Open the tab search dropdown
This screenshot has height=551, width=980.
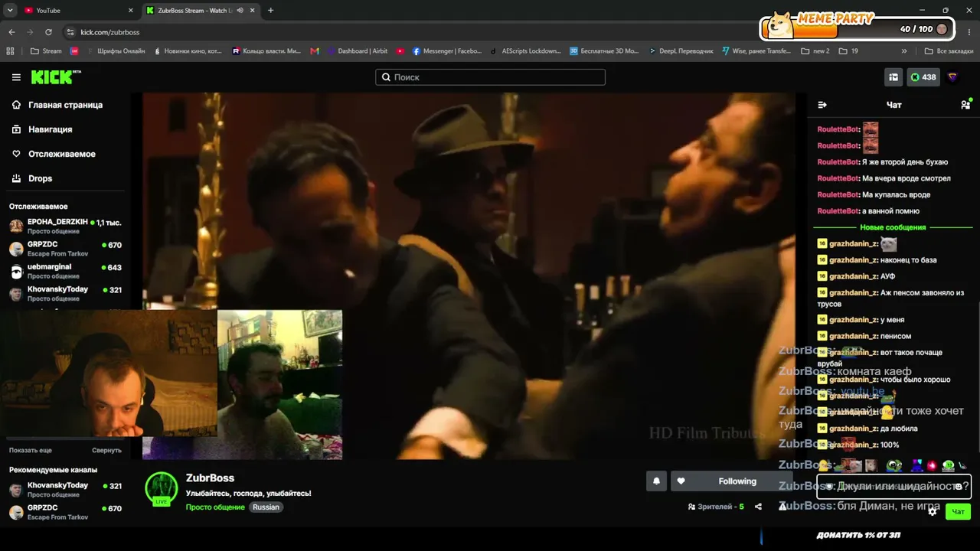click(x=9, y=11)
